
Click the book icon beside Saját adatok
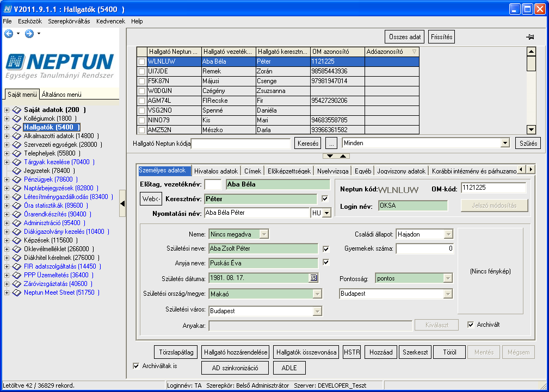(17, 110)
